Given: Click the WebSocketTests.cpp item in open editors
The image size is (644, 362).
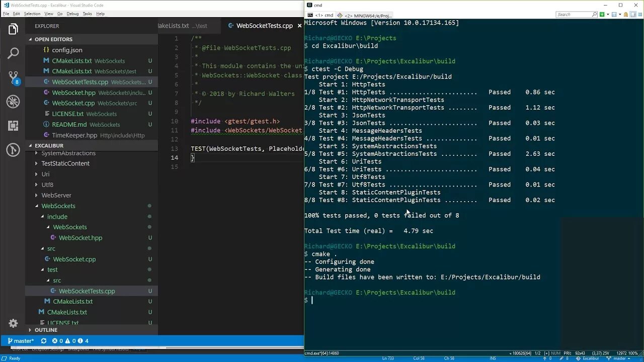Looking at the screenshot, I should 92,81.
